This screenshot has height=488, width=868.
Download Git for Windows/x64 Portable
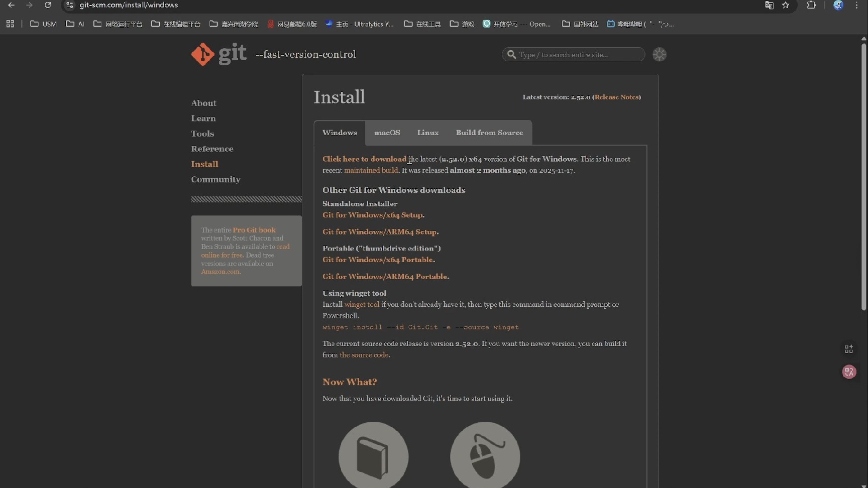[377, 260]
